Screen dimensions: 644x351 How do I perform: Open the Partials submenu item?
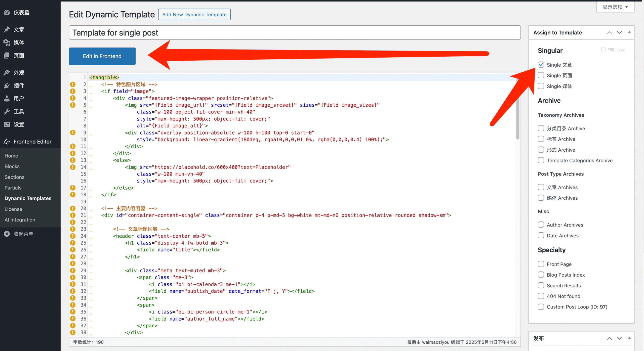(13, 188)
